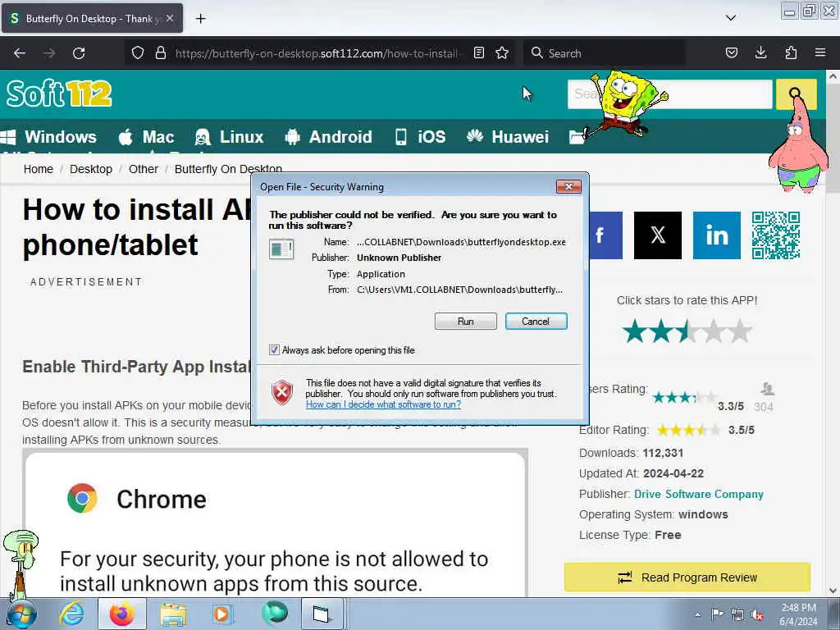Click the Other breadcrumb link
Image resolution: width=840 pixels, height=630 pixels.
pos(144,169)
